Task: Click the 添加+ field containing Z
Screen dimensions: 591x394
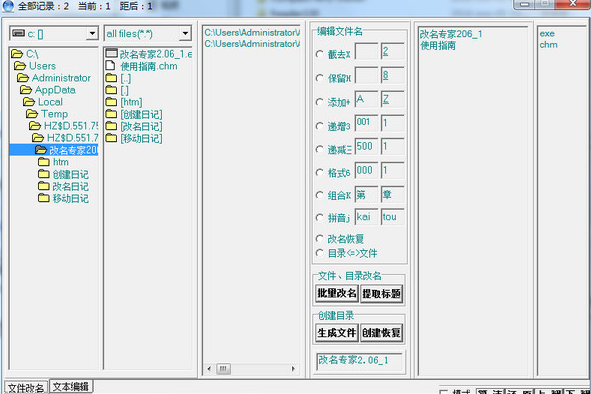Action: pyautogui.click(x=392, y=100)
